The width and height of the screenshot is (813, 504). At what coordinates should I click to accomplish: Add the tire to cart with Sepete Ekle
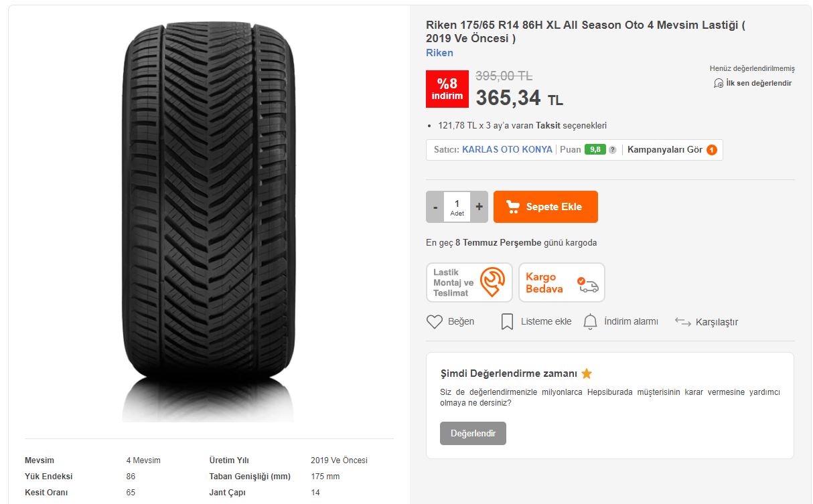tap(546, 207)
